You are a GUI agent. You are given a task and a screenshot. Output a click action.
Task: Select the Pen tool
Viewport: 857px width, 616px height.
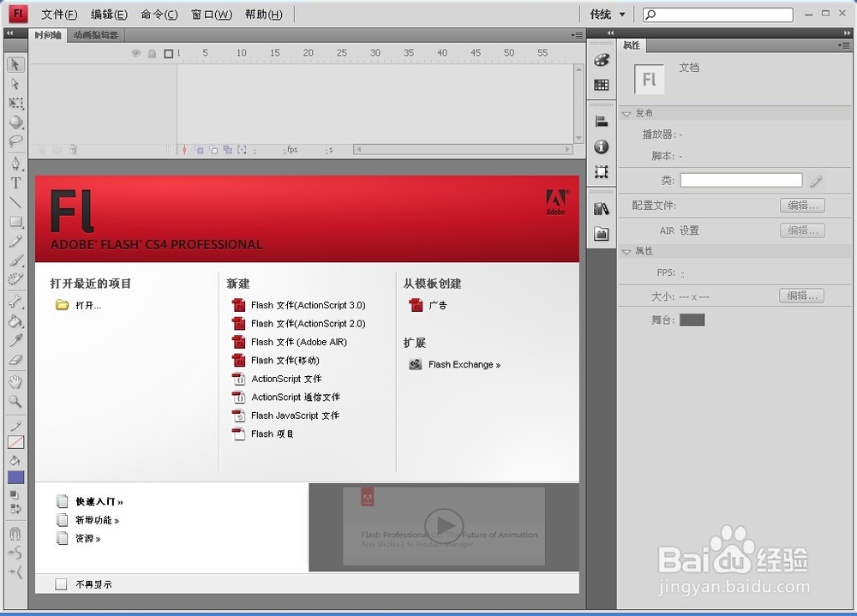pos(15,164)
